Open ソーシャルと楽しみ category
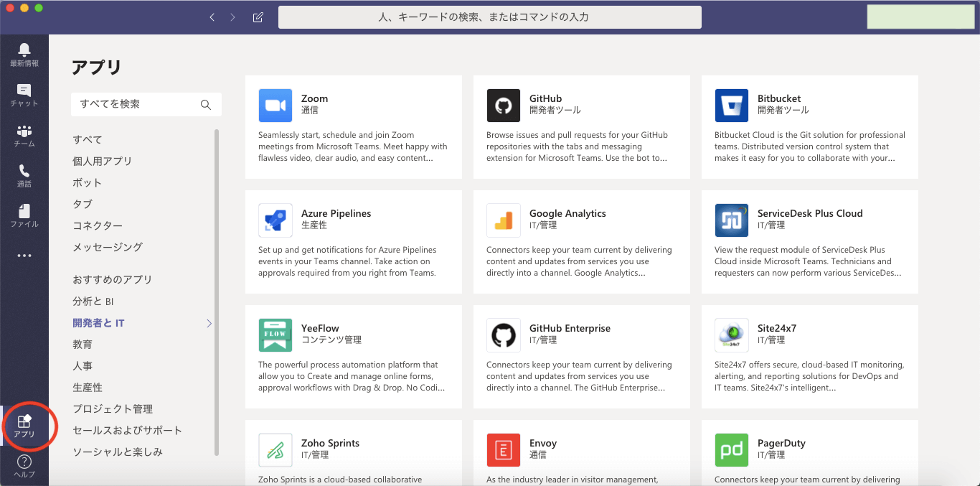Viewport: 980px width, 486px height. [x=118, y=452]
